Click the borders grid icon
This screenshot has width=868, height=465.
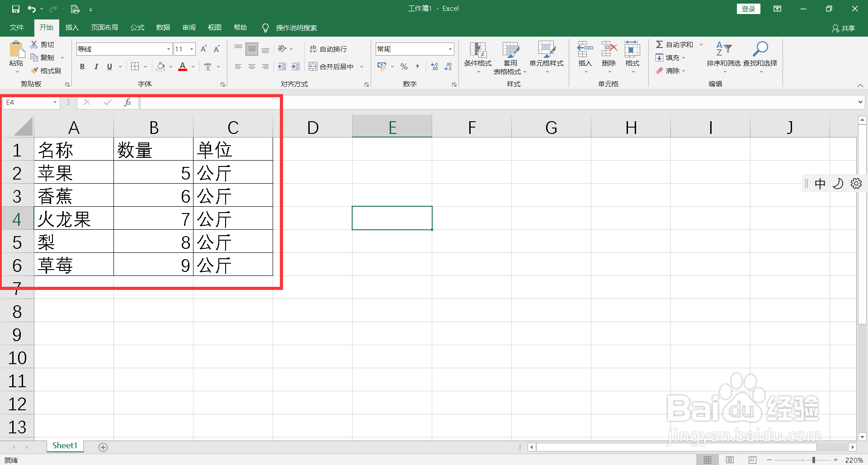(x=135, y=66)
